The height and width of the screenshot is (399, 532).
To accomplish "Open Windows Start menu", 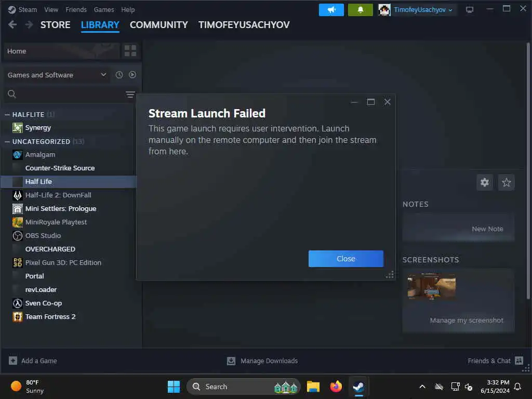I will click(174, 387).
